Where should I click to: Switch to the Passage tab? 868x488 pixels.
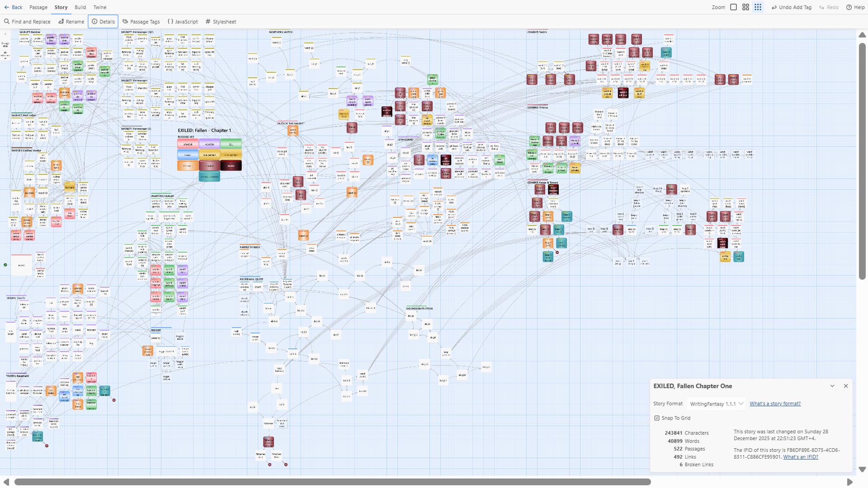coord(38,7)
